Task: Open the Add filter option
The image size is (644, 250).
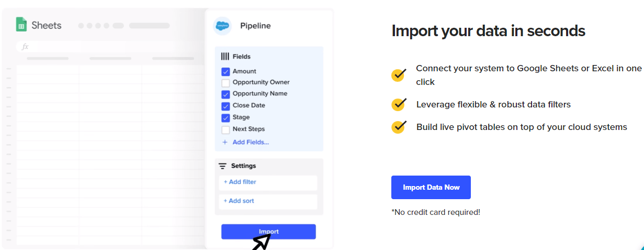Action: click(x=268, y=182)
